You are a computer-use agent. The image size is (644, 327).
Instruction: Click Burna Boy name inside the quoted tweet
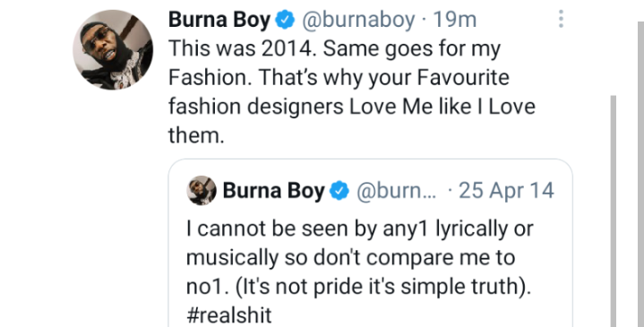(274, 191)
